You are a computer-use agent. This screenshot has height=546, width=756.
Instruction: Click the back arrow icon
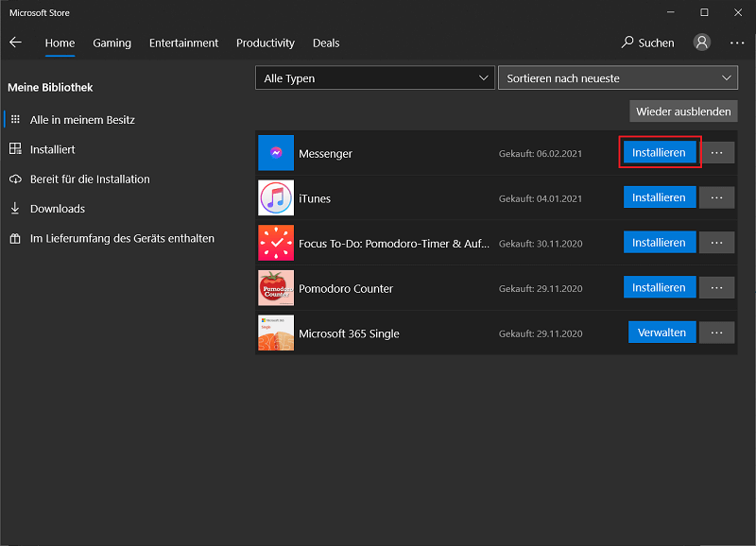pos(15,43)
